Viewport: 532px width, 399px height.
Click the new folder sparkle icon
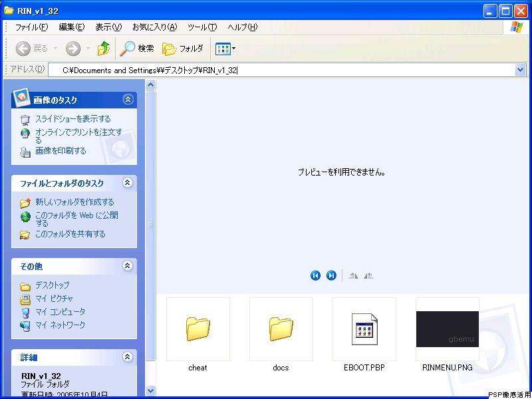click(25, 203)
